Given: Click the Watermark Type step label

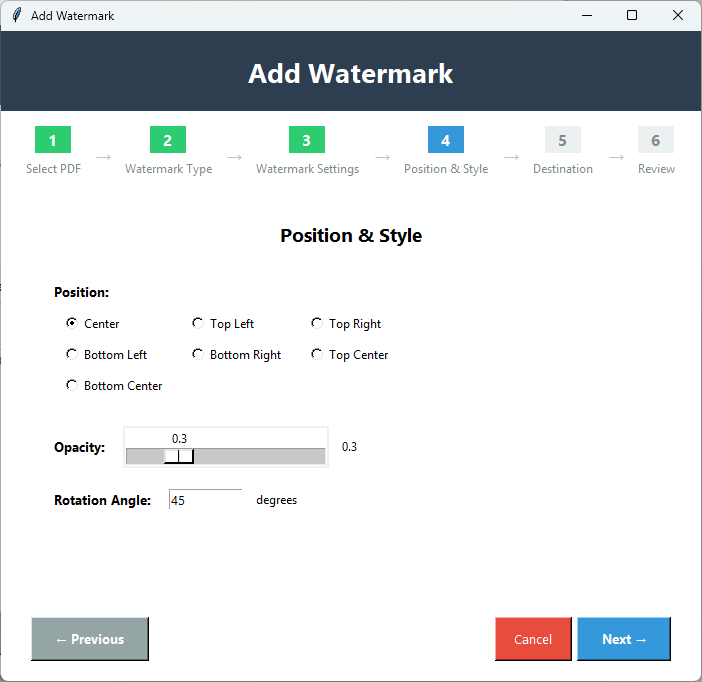Looking at the screenshot, I should 168,169.
